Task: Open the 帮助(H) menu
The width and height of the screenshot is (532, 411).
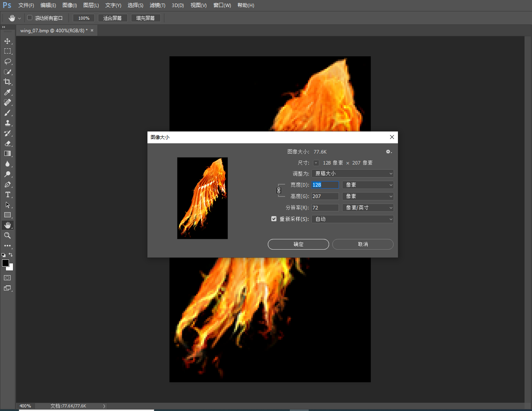Action: (x=246, y=5)
